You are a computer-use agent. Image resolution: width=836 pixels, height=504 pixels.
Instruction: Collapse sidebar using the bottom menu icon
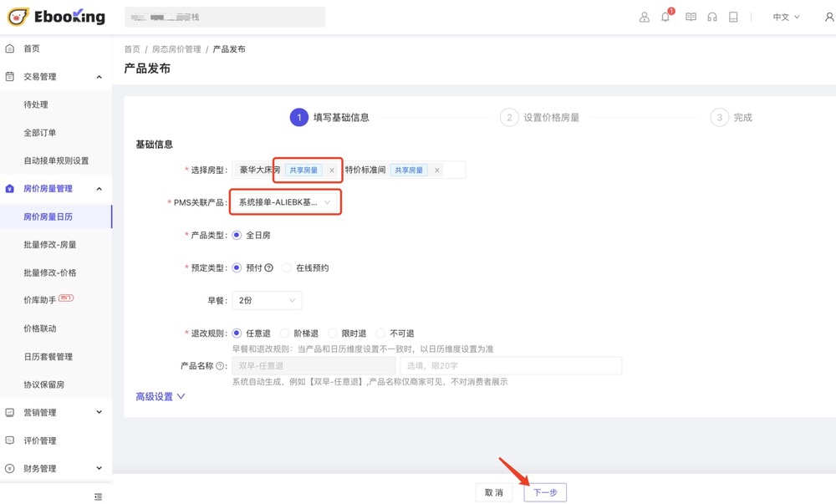pos(98,496)
